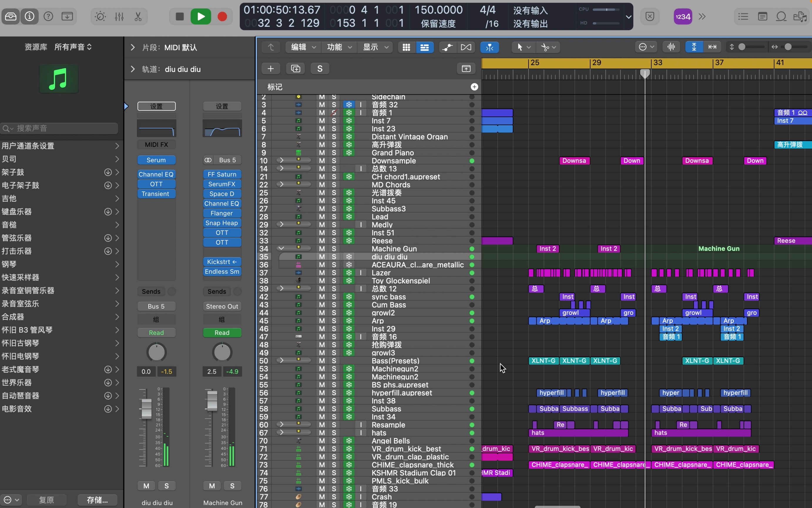Toggle global solo S button

coord(320,68)
